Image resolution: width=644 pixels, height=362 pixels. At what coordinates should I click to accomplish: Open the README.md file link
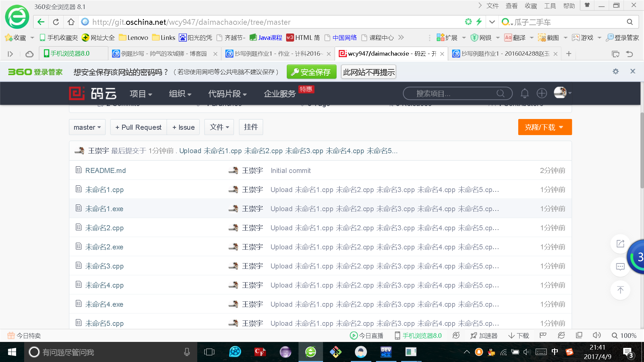pyautogui.click(x=105, y=170)
